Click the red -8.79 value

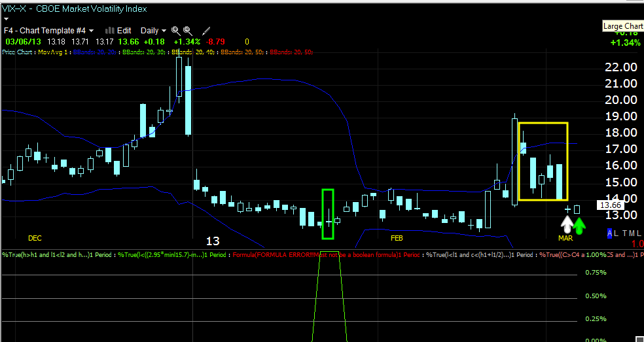tap(215, 41)
